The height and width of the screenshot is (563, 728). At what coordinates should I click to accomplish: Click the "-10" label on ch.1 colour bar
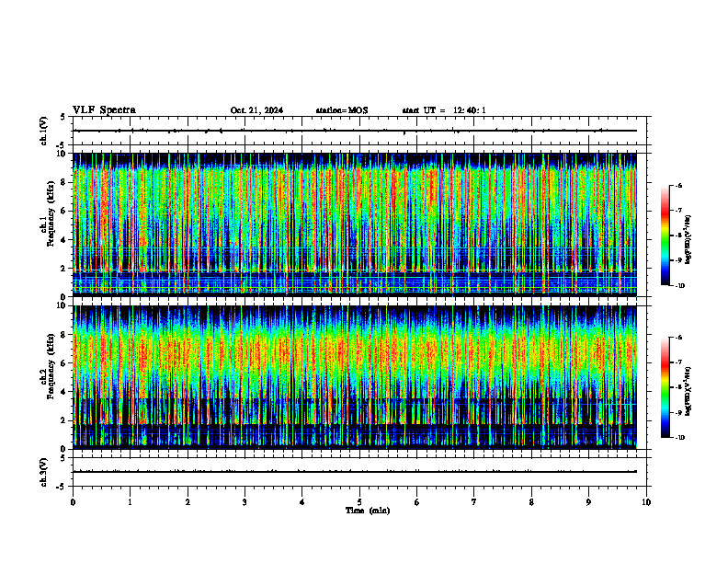[x=679, y=286]
